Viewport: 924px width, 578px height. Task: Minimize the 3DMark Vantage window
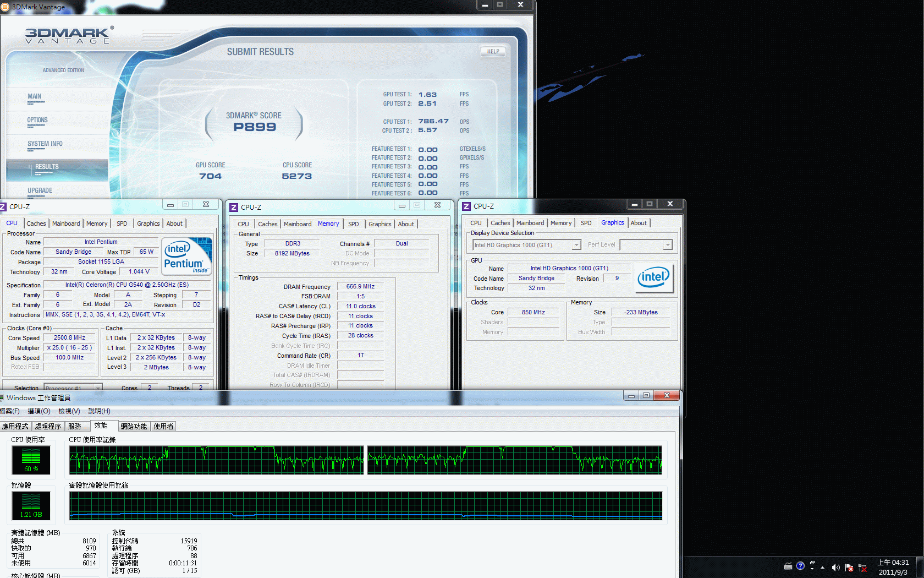tap(485, 4)
